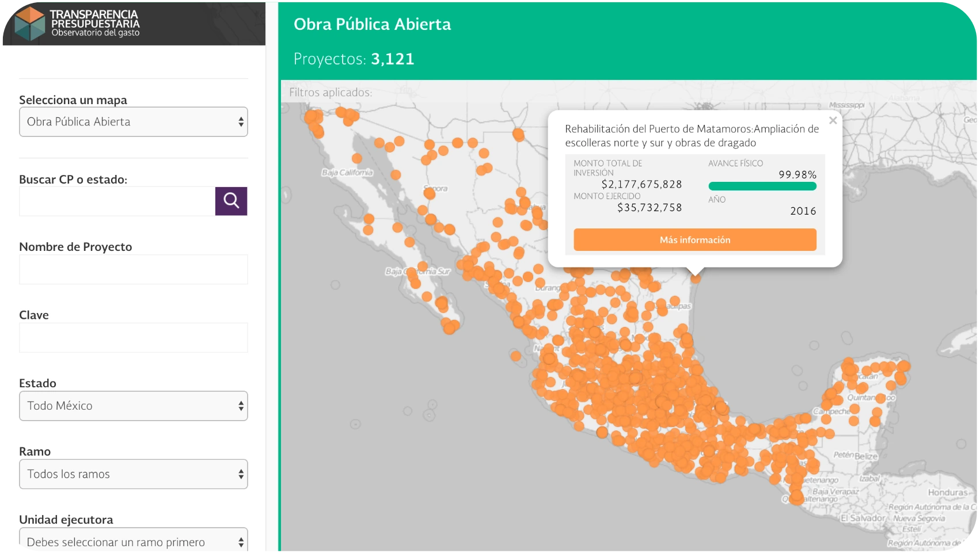Click the '$2,177,675,828' investment amount
980x553 pixels.
[x=641, y=184]
